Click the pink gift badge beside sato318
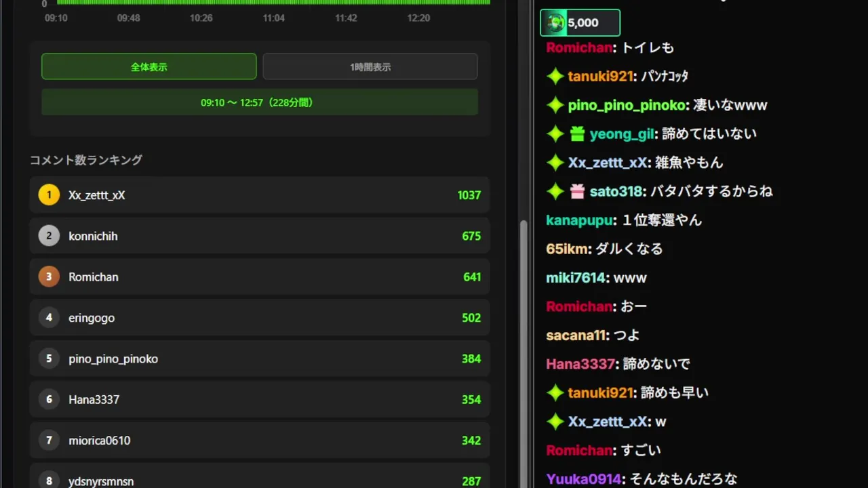The width and height of the screenshot is (868, 488). 577,192
